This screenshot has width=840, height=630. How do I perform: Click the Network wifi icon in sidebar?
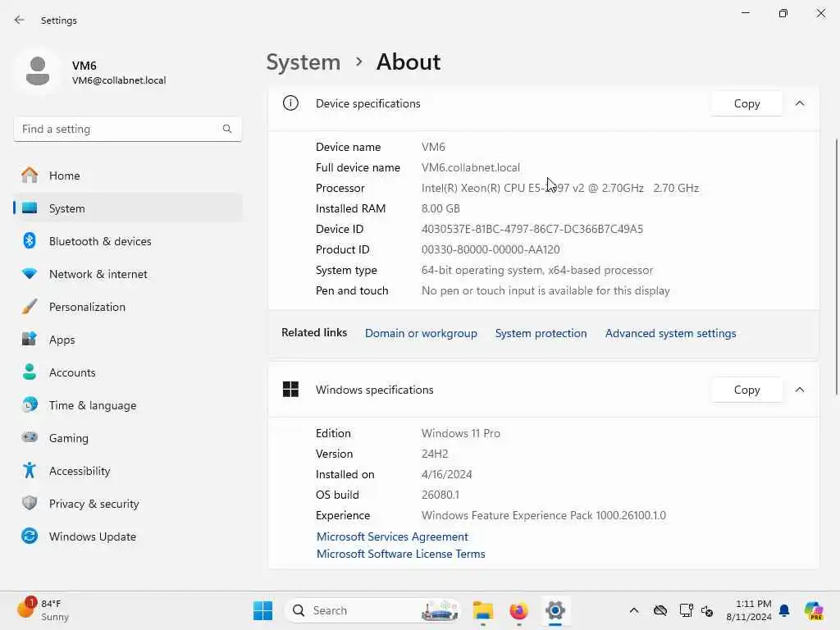[x=30, y=274]
